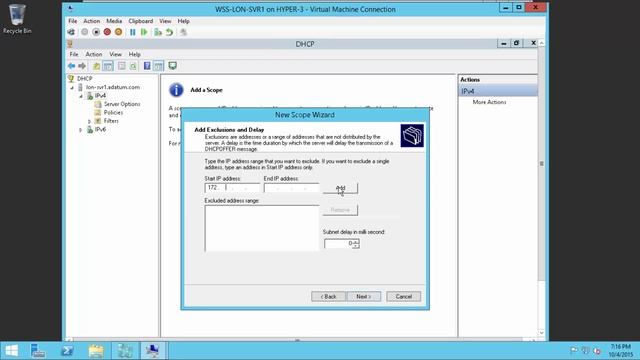
Task: Click the grey Start VM toolbar icon
Action: [x=84, y=32]
